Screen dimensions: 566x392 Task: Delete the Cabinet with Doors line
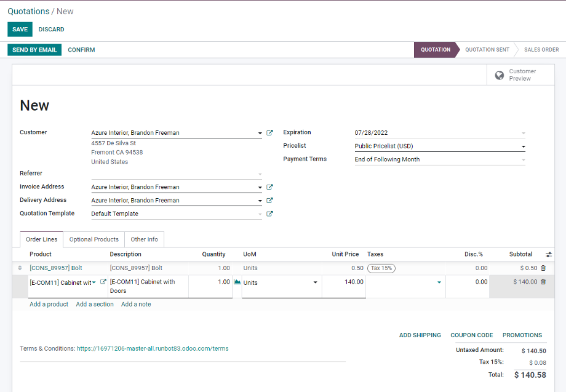coord(543,282)
